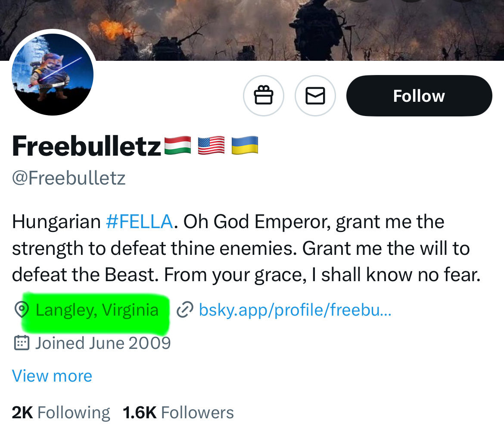This screenshot has width=504, height=442.
Task: Click the gift subscription icon button
Action: 264,96
